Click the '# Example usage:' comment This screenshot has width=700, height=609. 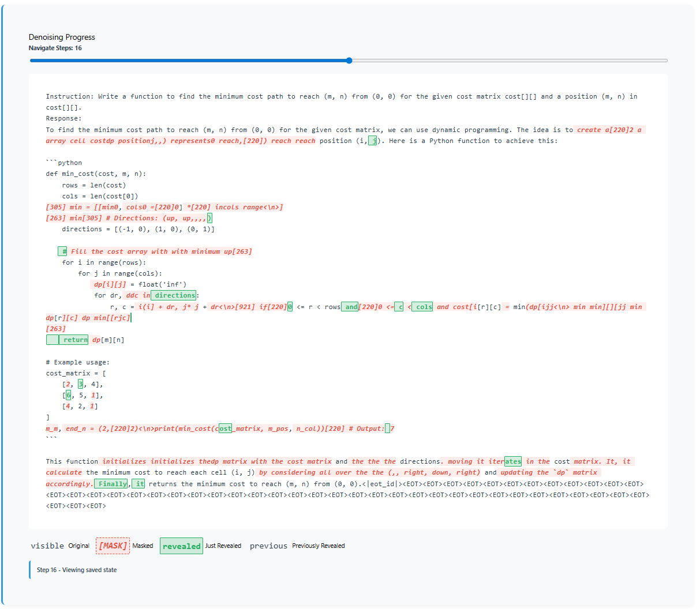78,362
